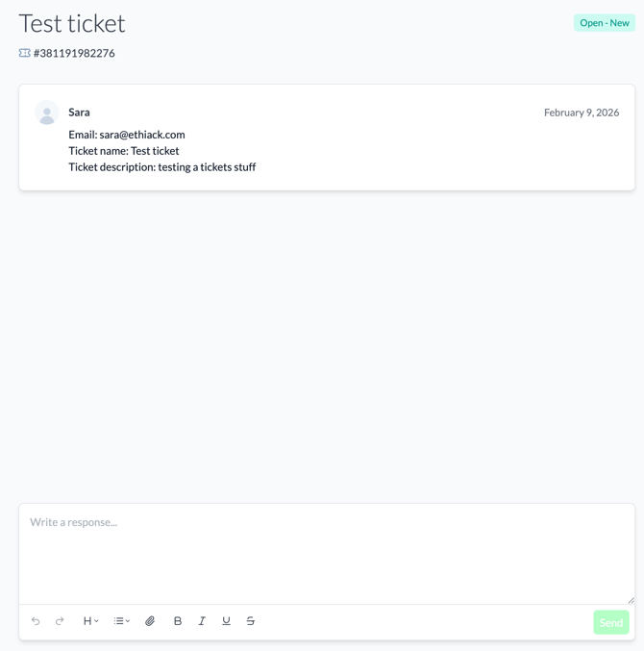
Task: Click the Open - New status badge
Action: (605, 23)
